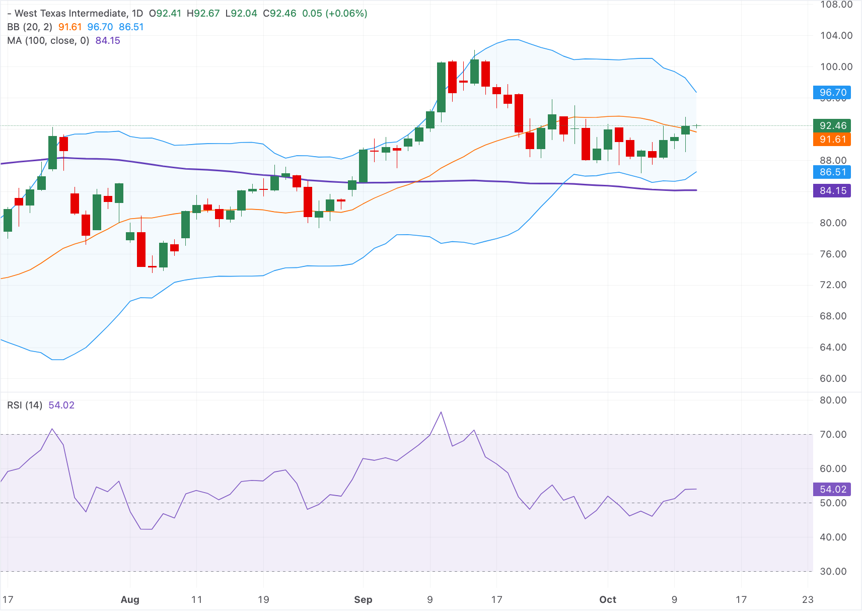Screen dimensions: 862x616
Task: Click the 23 date label on time axis
Action: pos(808,599)
